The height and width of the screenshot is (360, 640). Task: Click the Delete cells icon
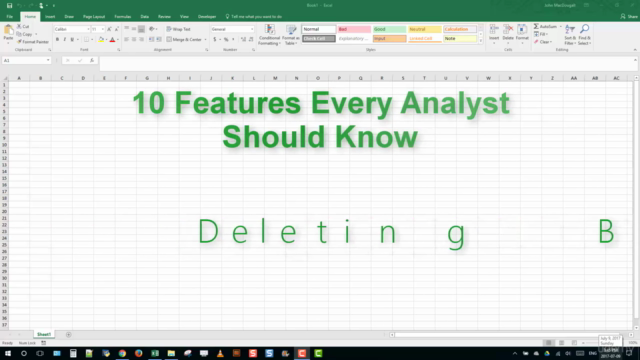tap(508, 29)
